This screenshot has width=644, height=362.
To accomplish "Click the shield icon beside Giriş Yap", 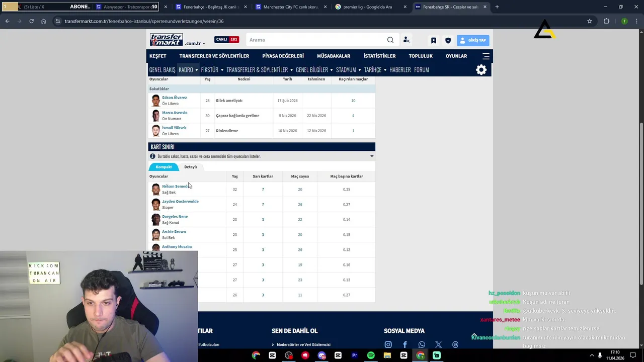I will (x=448, y=40).
